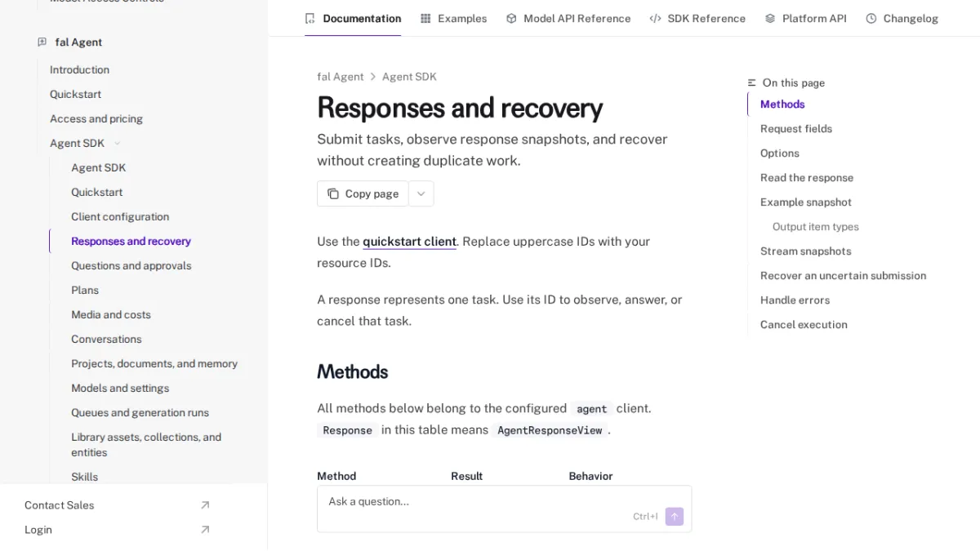Click the Copy page button

coord(363,193)
